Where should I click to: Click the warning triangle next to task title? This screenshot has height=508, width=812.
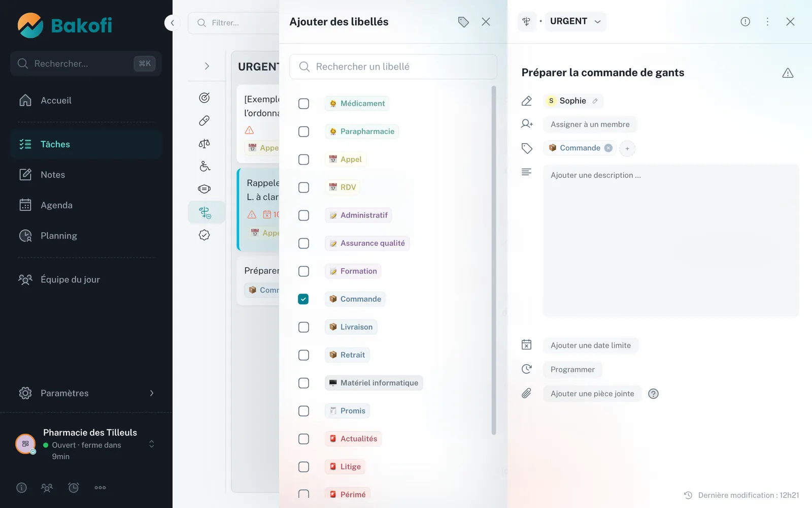coord(788,73)
